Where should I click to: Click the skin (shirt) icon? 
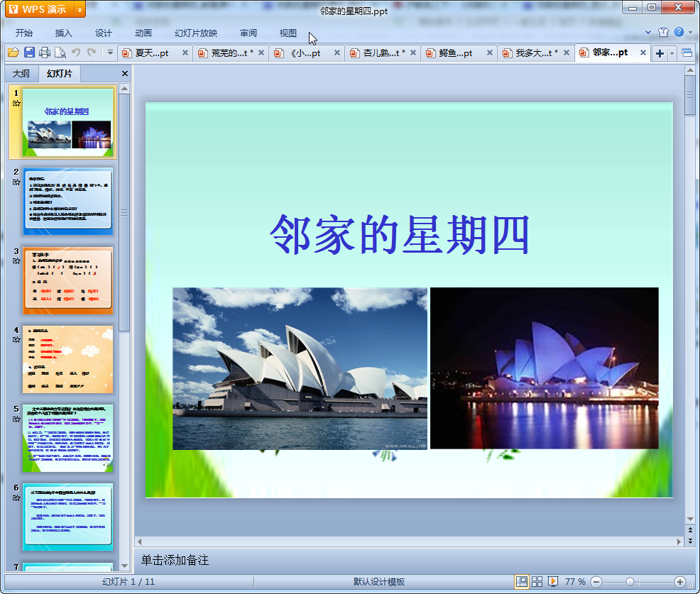click(x=663, y=32)
